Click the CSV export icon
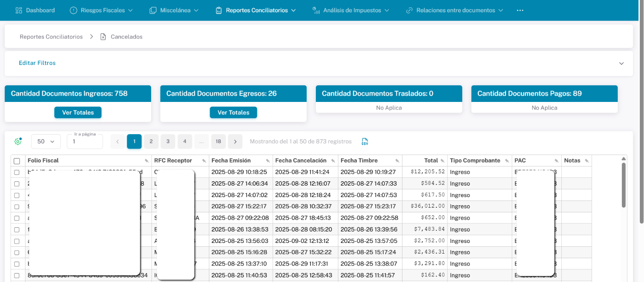Image resolution: width=644 pixels, height=282 pixels. click(x=365, y=142)
